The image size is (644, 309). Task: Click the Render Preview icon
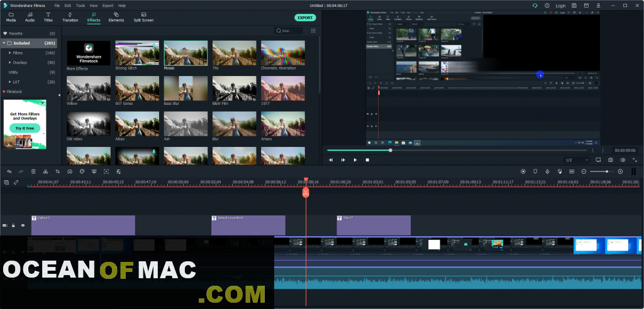pos(523,171)
